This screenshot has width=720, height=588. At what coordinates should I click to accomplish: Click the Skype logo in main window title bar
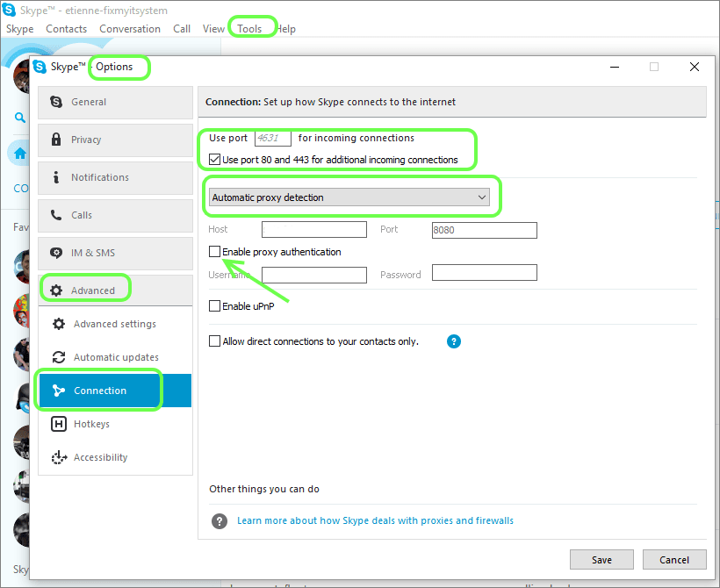pyautogui.click(x=9, y=10)
